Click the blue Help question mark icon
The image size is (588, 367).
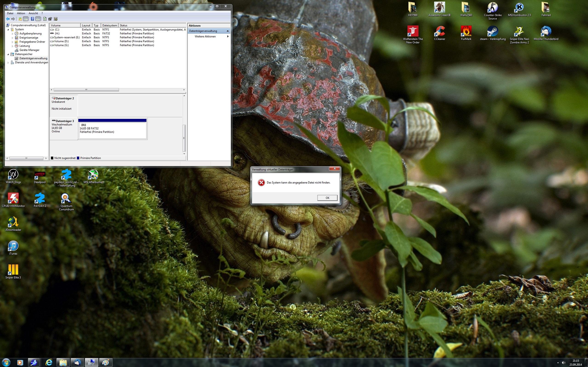(x=32, y=19)
